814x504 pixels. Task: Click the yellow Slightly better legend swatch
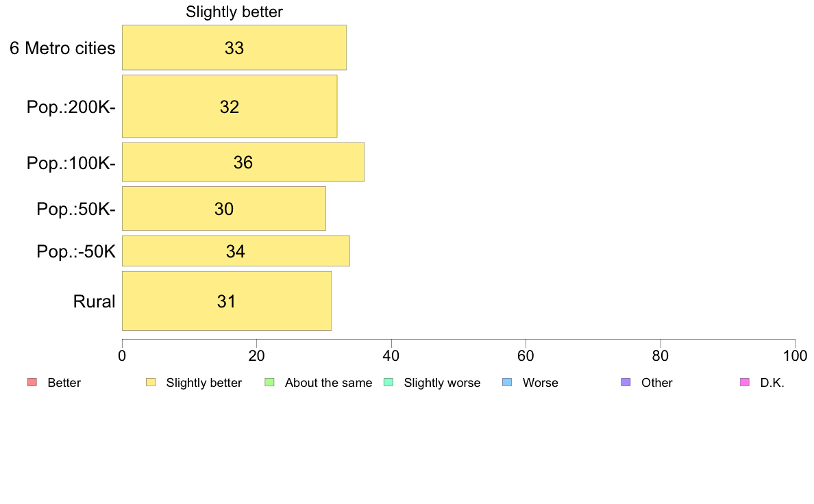coord(150,382)
